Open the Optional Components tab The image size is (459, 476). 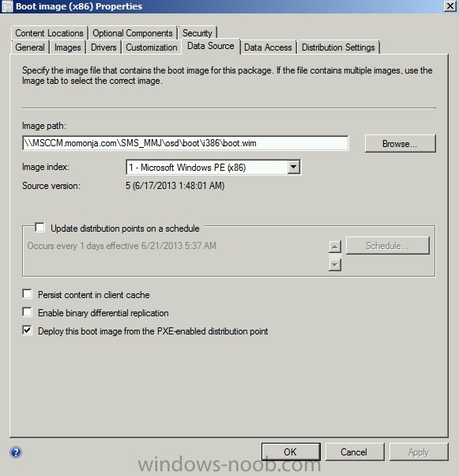[133, 32]
